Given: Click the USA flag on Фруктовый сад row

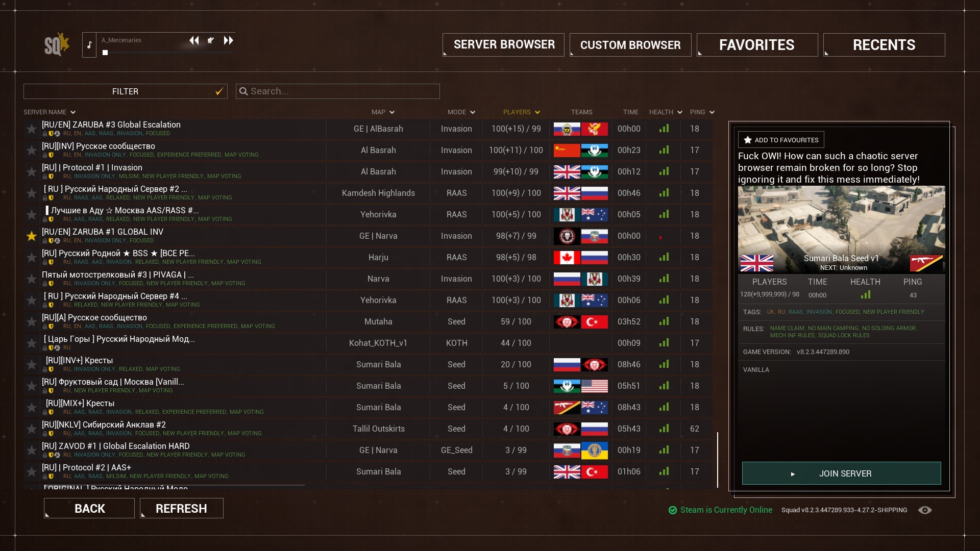Looking at the screenshot, I should [595, 386].
